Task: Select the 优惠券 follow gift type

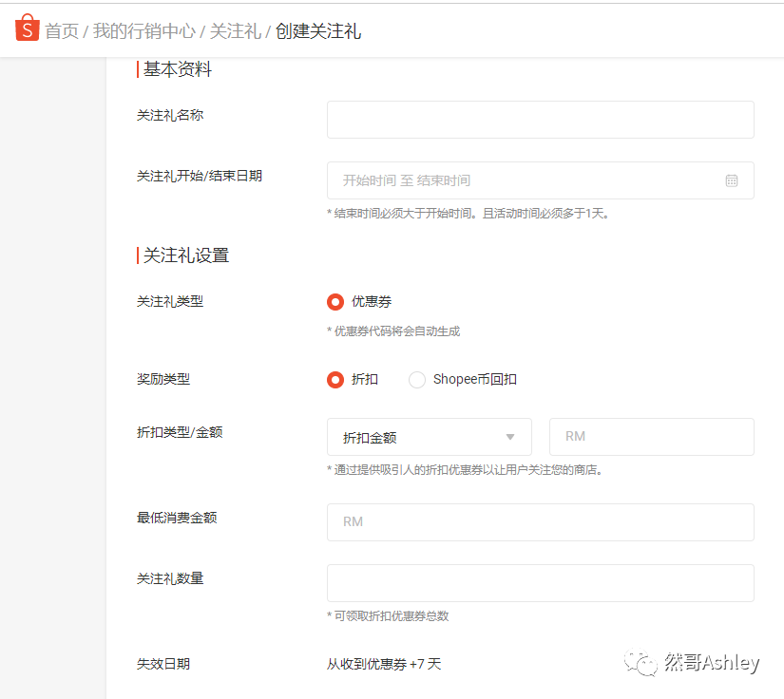Action: [337, 302]
